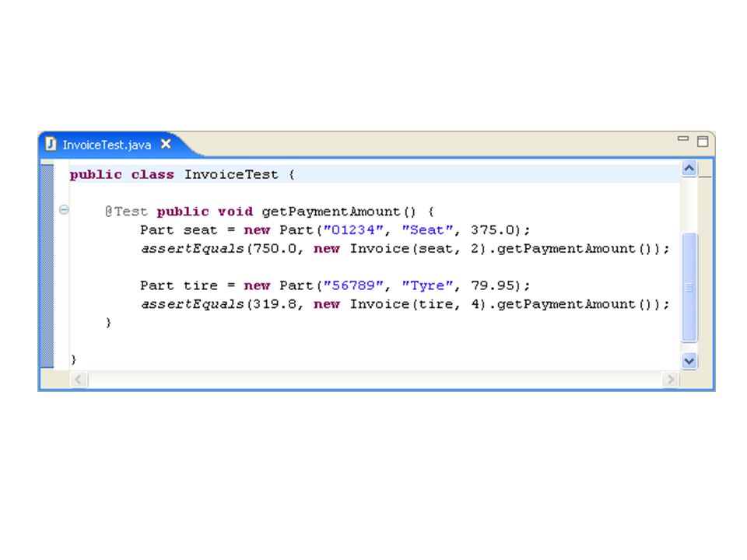Click the keyword void in method signature
The height and width of the screenshot is (560, 747).
(235, 212)
